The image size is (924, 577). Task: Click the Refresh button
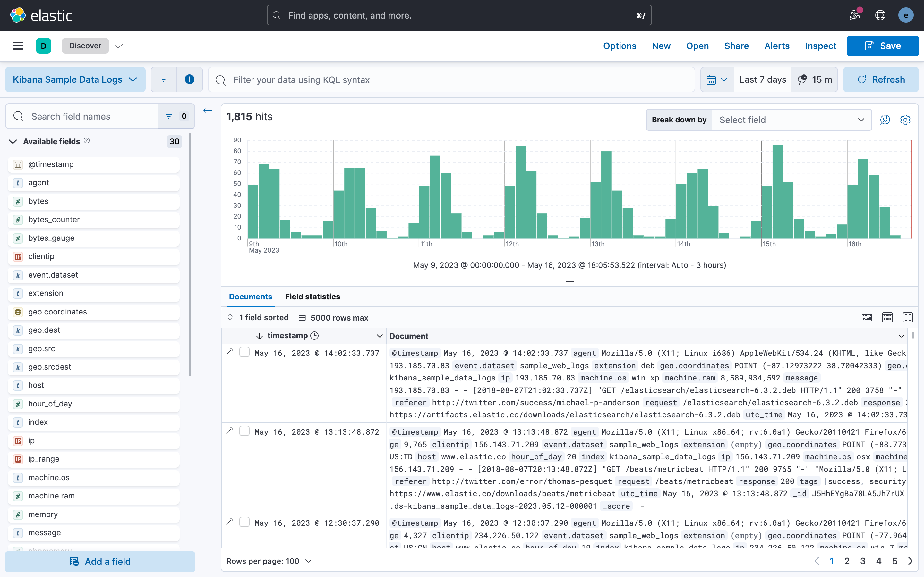(880, 79)
